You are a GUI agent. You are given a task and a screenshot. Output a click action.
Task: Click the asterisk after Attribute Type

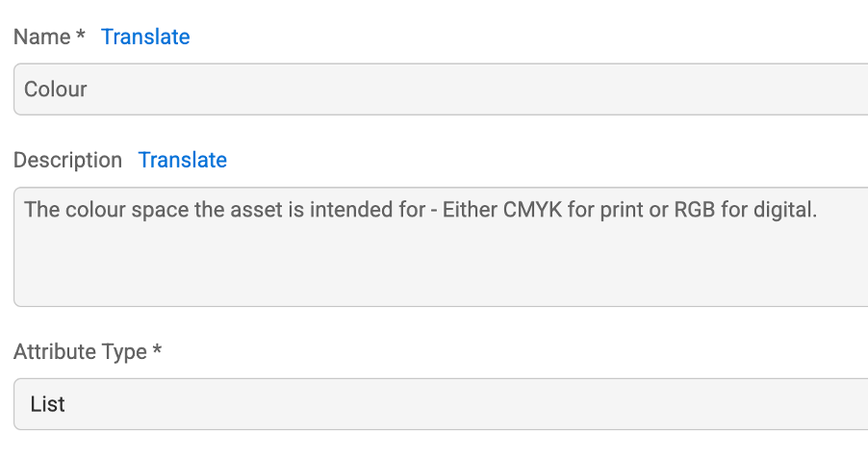click(157, 351)
